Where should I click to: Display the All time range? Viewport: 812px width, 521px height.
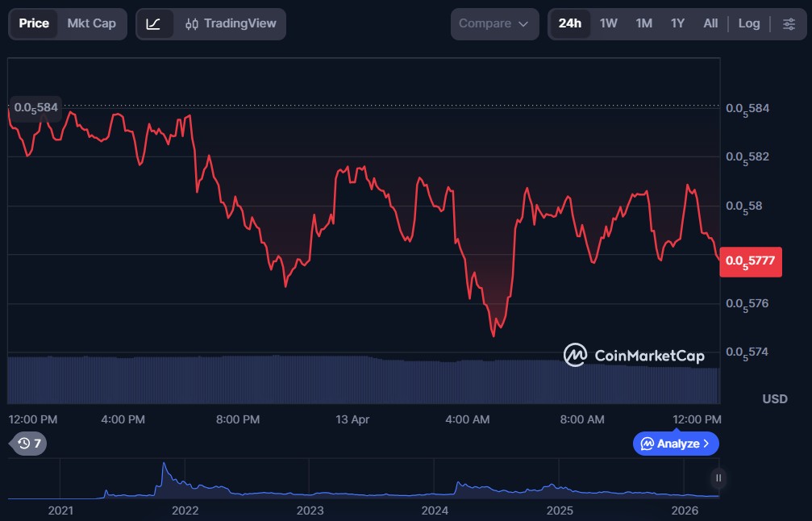710,23
